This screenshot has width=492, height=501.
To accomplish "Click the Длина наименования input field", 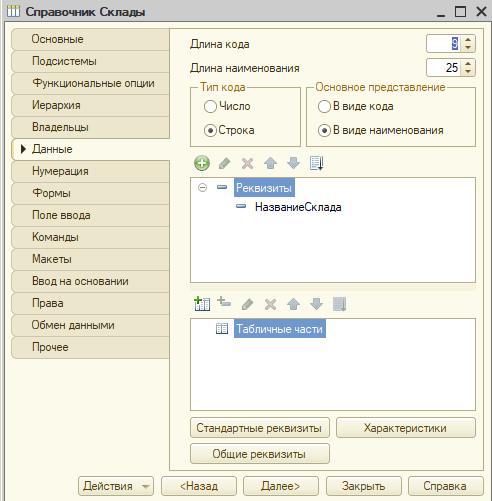I will coord(444,68).
